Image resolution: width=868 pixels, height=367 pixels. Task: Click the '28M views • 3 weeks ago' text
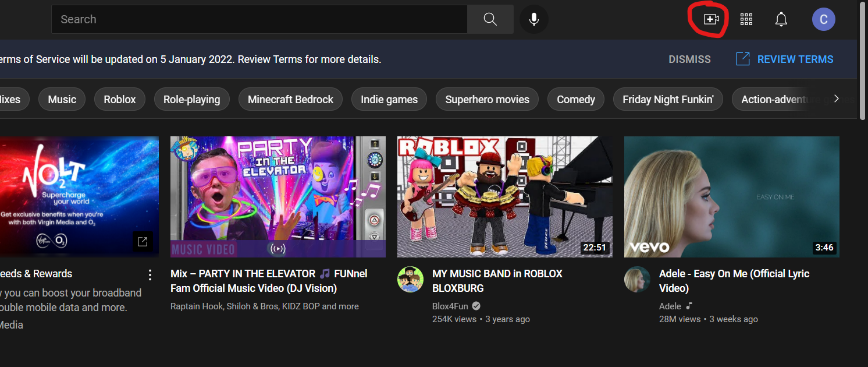[x=709, y=319]
